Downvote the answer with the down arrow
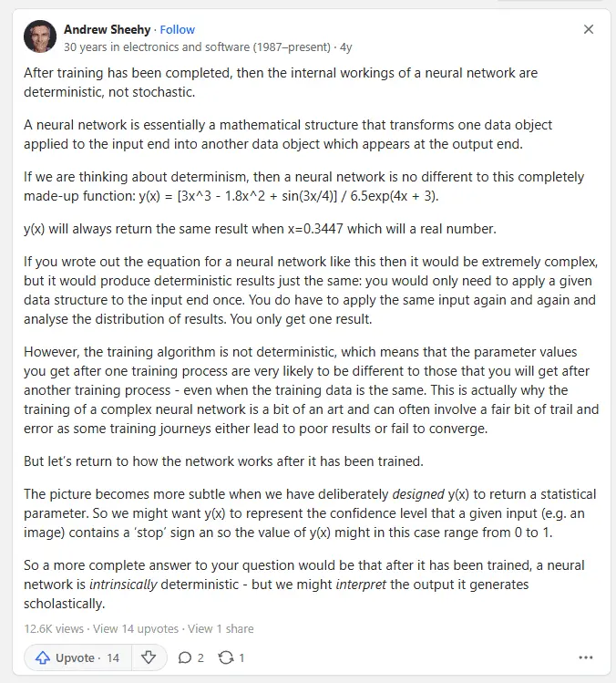 [x=149, y=657]
